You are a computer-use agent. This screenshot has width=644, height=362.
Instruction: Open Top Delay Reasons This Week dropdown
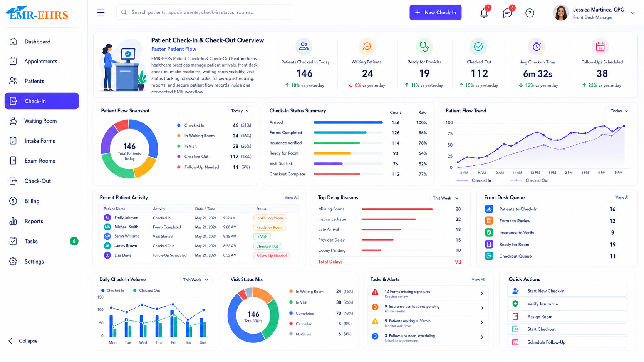coord(446,198)
